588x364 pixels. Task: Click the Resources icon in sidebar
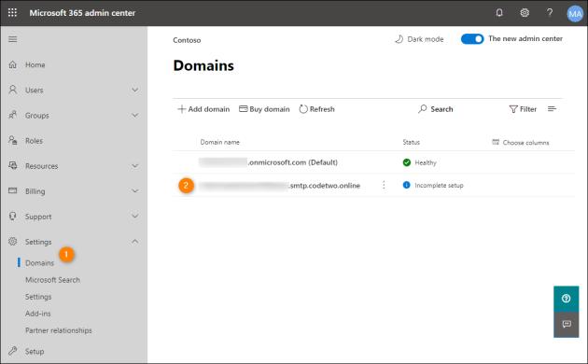[x=13, y=165]
